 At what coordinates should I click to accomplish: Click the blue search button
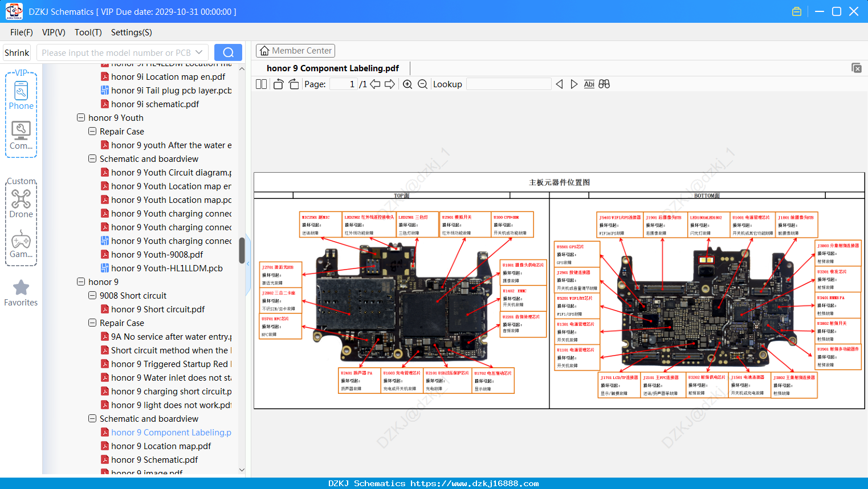(x=228, y=52)
